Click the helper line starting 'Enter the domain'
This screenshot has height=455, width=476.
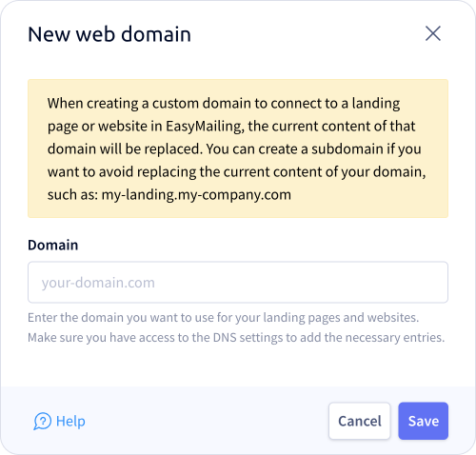(x=224, y=317)
